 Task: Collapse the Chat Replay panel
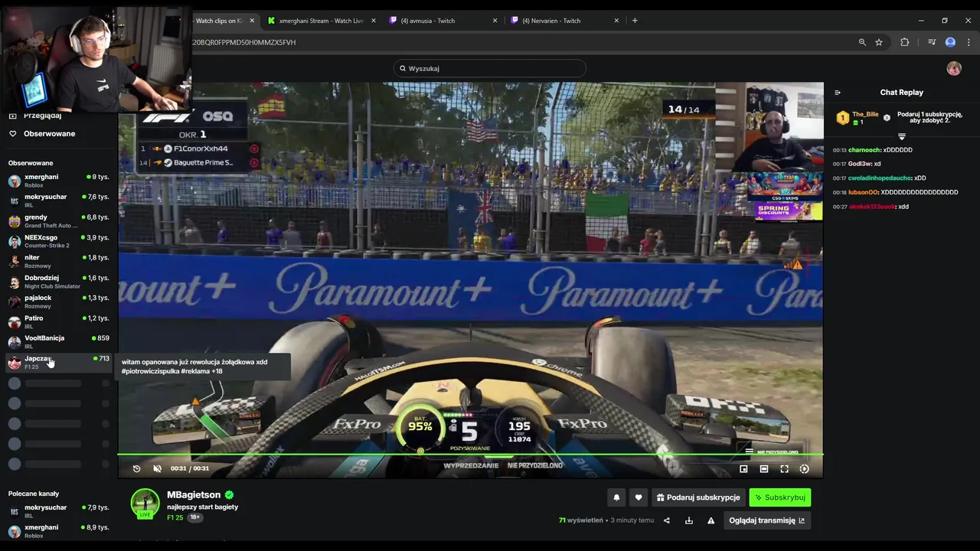pyautogui.click(x=838, y=93)
